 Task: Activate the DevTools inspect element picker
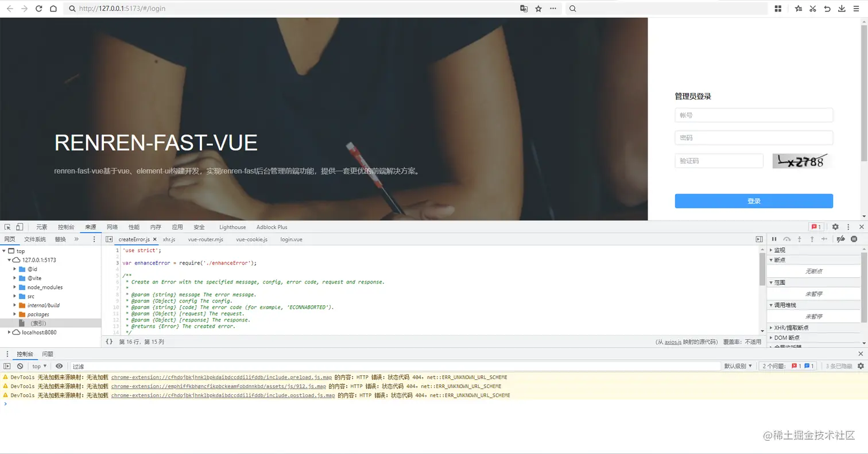tap(8, 227)
